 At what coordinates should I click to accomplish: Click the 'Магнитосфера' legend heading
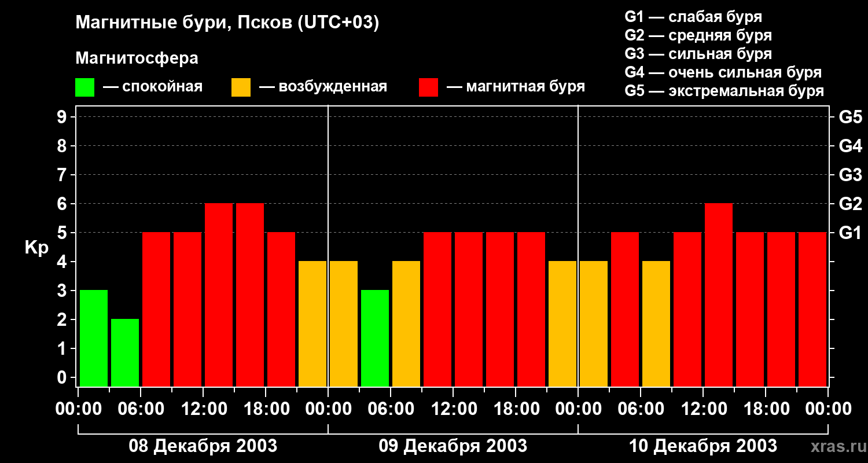pyautogui.click(x=137, y=58)
